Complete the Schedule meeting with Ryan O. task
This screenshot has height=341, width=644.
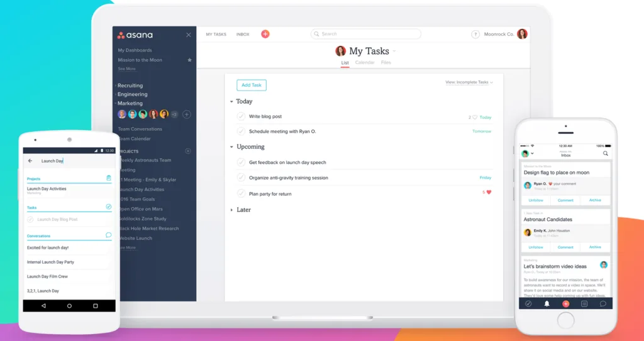[241, 131]
